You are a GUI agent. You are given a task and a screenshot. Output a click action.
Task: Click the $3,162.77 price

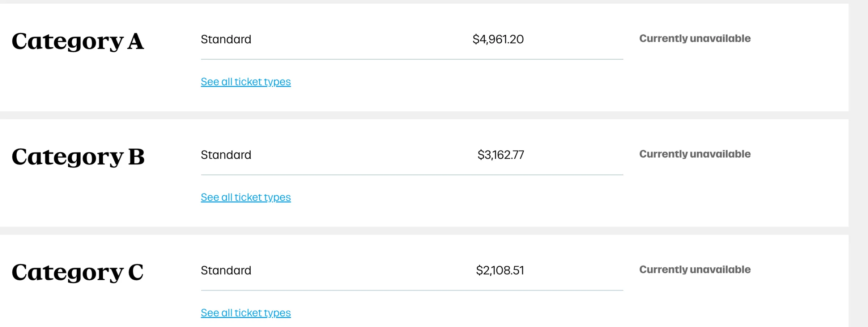[501, 155]
